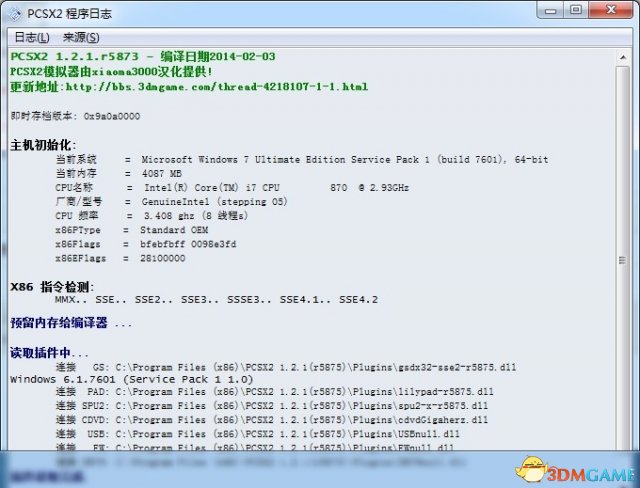Close the PCSX2 log window
Viewport: 640px width, 488px height.
tap(611, 11)
